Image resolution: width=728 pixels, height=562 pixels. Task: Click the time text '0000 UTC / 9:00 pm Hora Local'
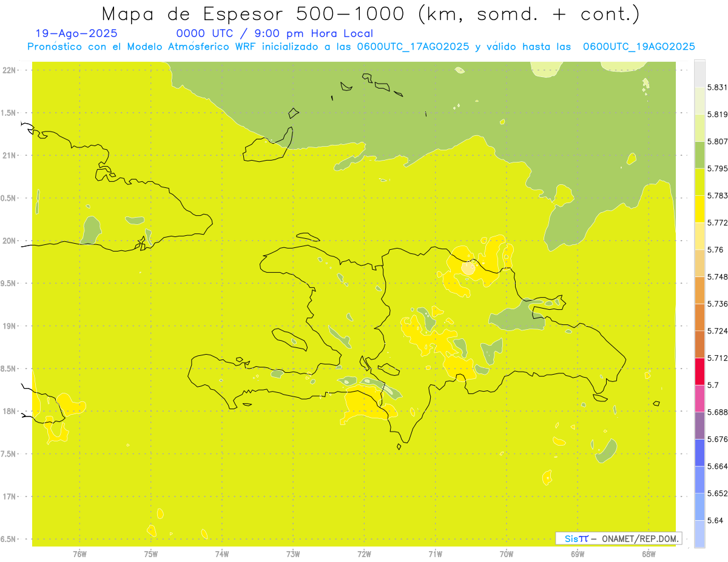coord(275,33)
